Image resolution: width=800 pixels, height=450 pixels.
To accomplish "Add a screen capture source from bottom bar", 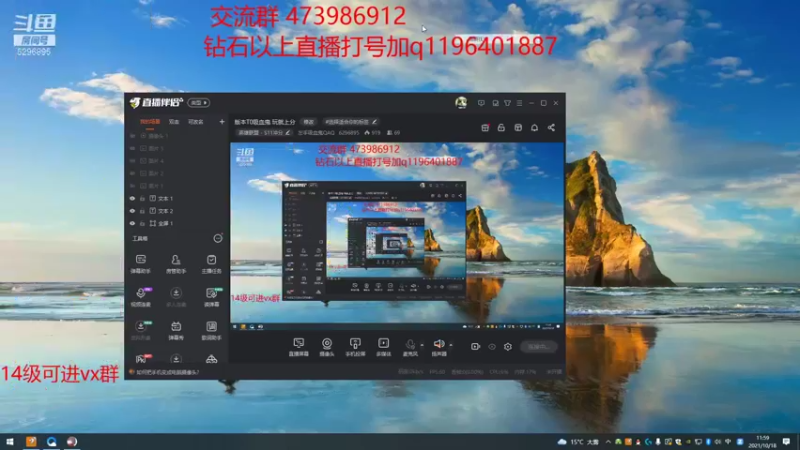I will coord(298,347).
